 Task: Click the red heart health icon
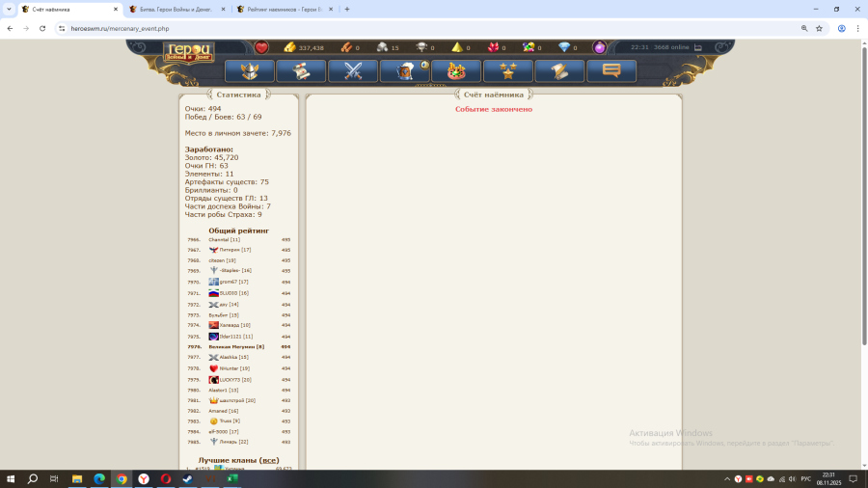[261, 47]
